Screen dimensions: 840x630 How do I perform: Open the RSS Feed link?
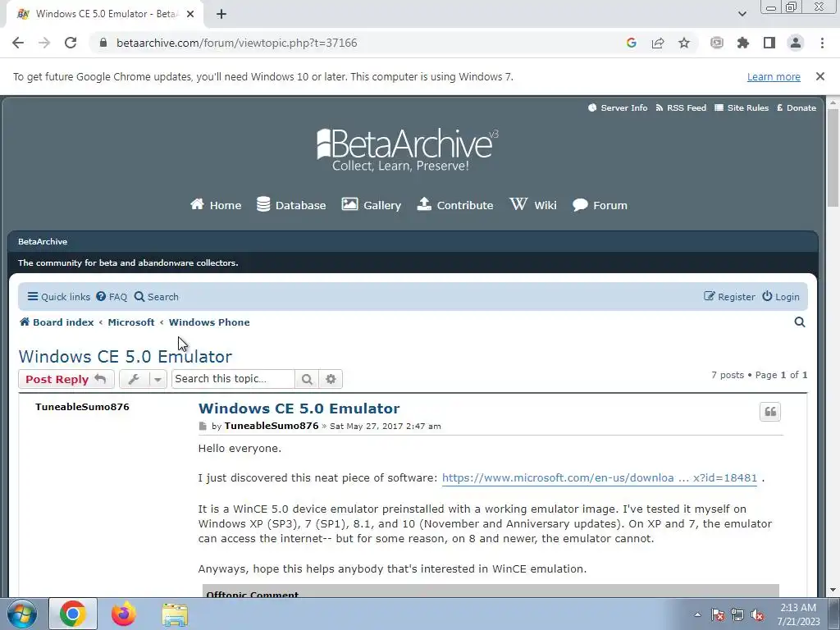(681, 107)
